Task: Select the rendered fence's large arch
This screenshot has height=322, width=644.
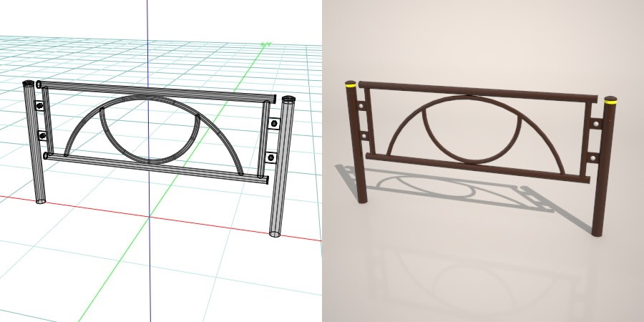Action: pos(477,134)
